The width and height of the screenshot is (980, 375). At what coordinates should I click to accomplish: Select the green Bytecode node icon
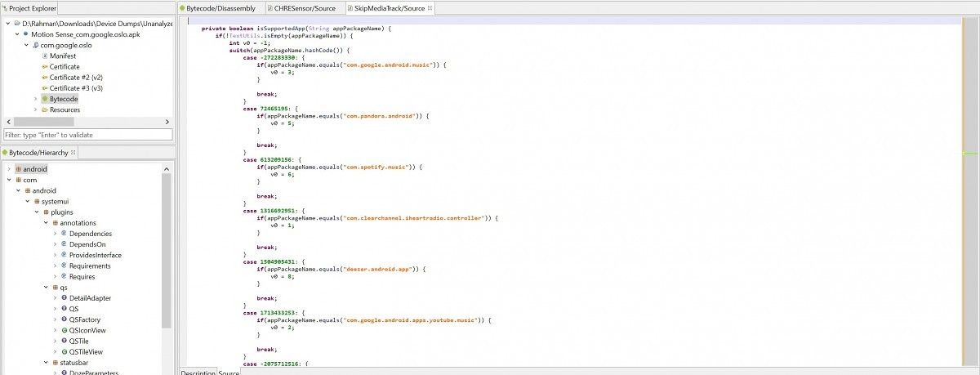coord(44,99)
